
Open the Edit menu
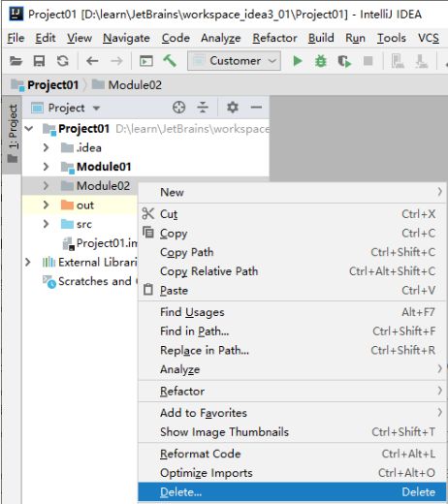(46, 38)
